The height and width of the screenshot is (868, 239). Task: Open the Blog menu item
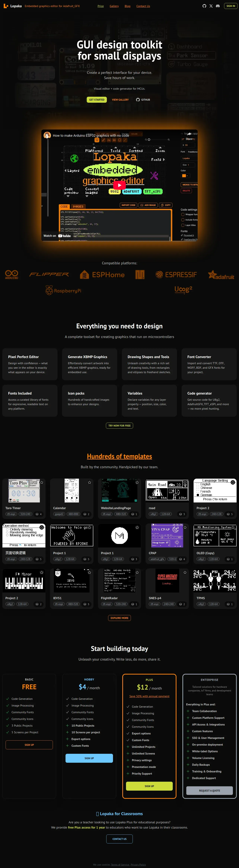pos(128,6)
